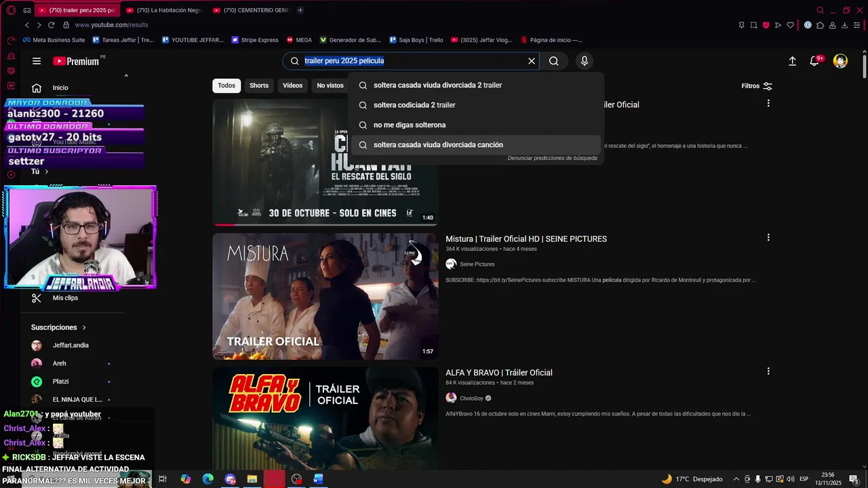Choose suggestion soltera codiciada 2 trailer

pyautogui.click(x=475, y=105)
